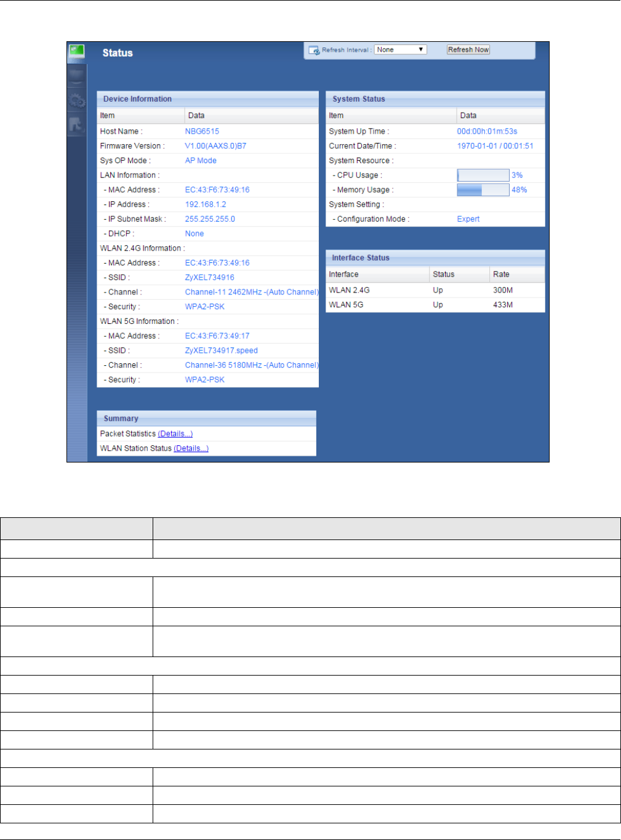Click current date/time 1970-01-01 value
Image resolution: width=621 pixels, height=840 pixels.
pos(495,147)
